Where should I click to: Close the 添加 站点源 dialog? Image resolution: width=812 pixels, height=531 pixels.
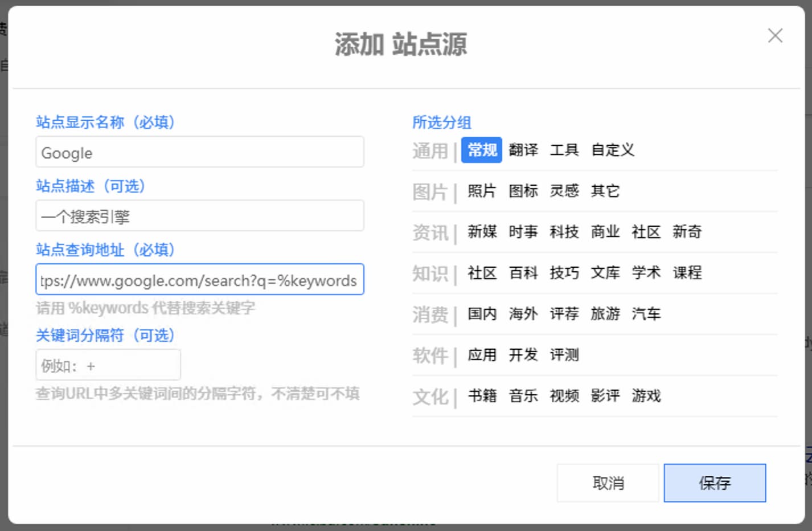(775, 36)
